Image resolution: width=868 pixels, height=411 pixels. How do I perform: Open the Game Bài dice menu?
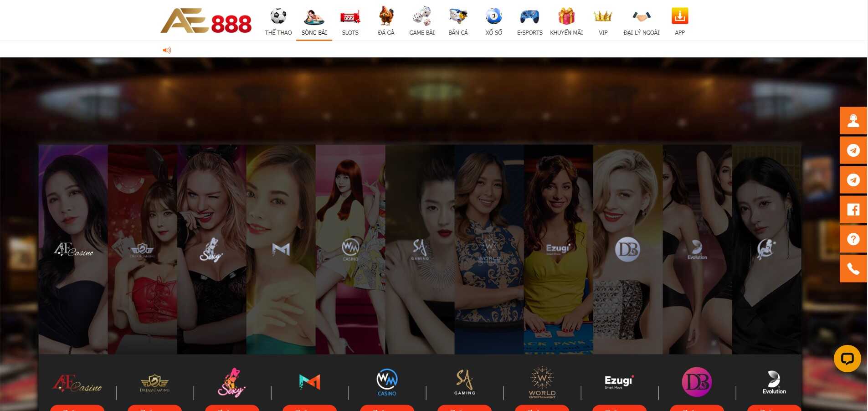(x=422, y=21)
